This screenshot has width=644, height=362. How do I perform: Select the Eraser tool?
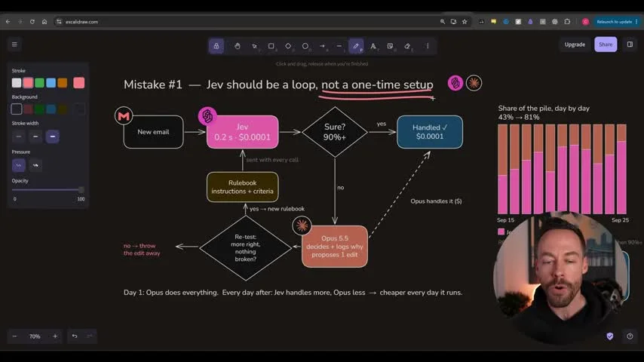[407, 46]
